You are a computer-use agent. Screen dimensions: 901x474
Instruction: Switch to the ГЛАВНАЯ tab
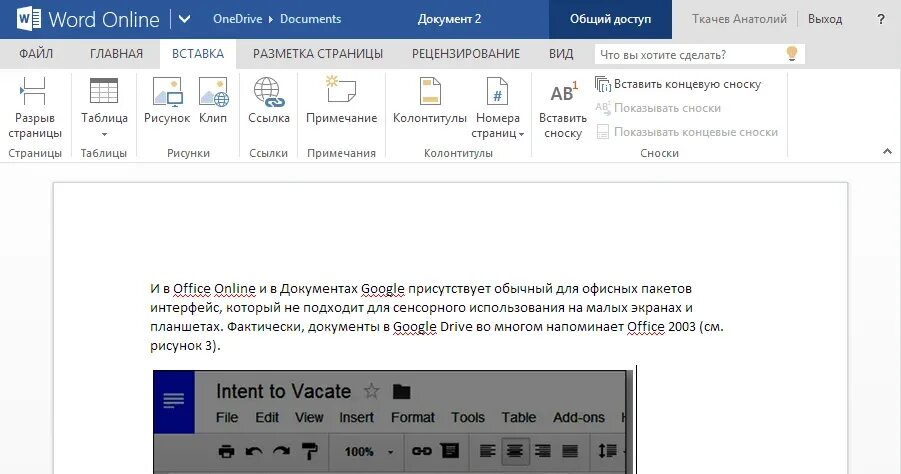coord(116,54)
